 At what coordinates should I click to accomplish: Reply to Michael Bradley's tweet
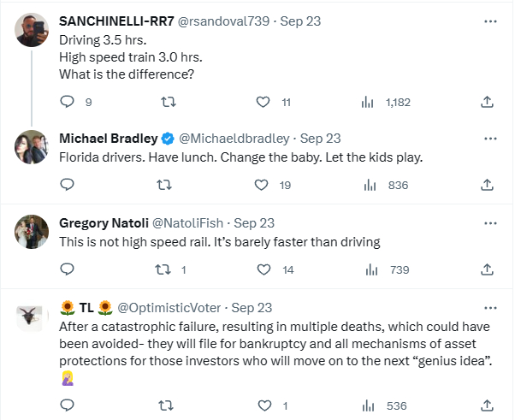[x=68, y=185]
